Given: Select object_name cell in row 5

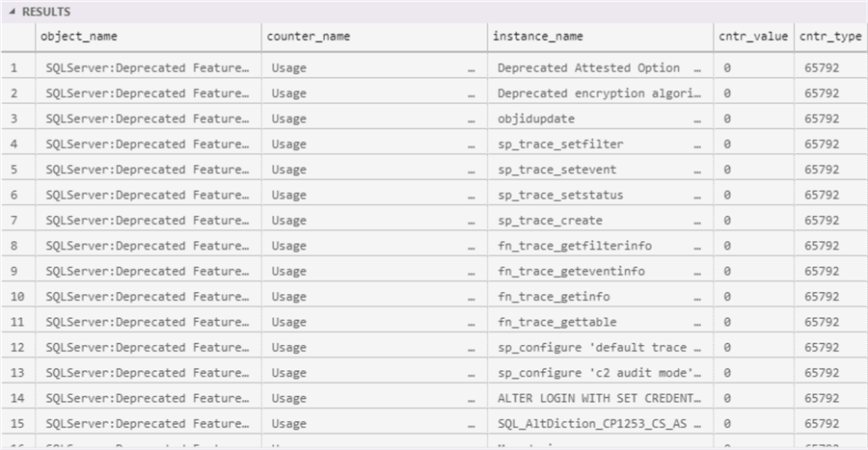Looking at the screenshot, I should coord(149,170).
